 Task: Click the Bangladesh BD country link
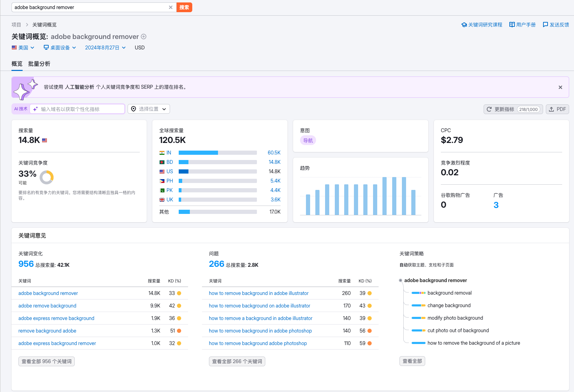tap(170, 162)
